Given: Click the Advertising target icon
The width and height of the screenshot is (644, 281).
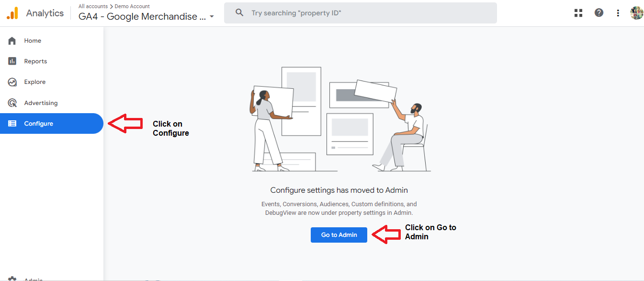Looking at the screenshot, I should (x=12, y=103).
